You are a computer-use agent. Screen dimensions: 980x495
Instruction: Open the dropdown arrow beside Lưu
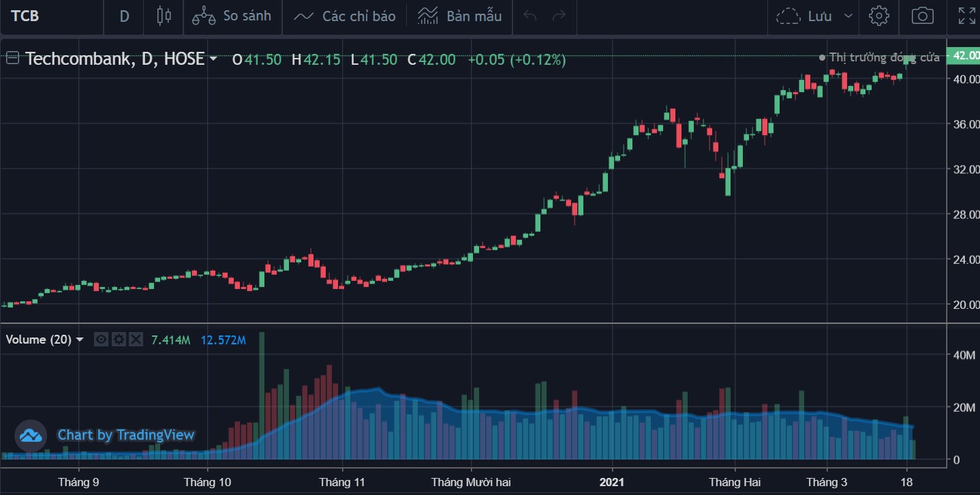tap(848, 16)
